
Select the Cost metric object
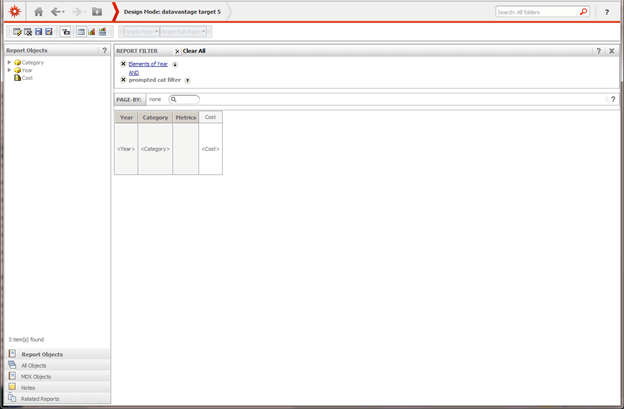point(27,78)
